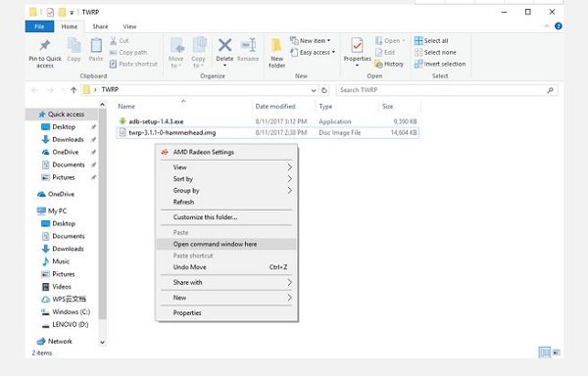Expand the Share with submenu

point(226,283)
